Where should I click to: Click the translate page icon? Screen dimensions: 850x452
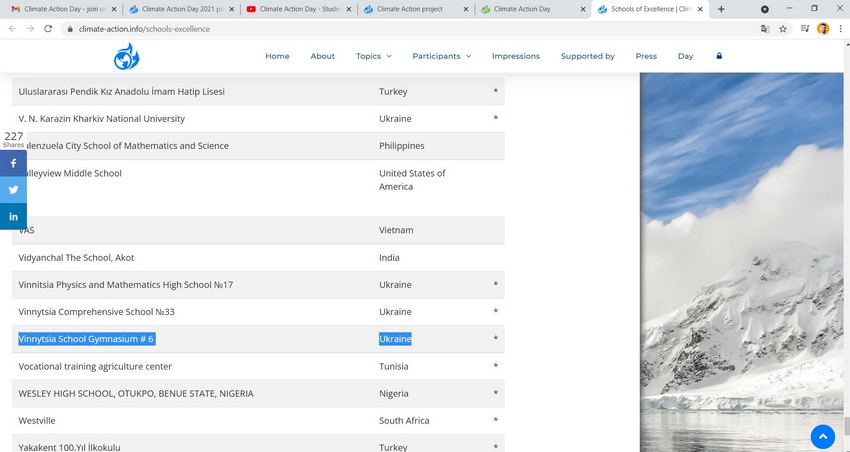click(x=765, y=29)
